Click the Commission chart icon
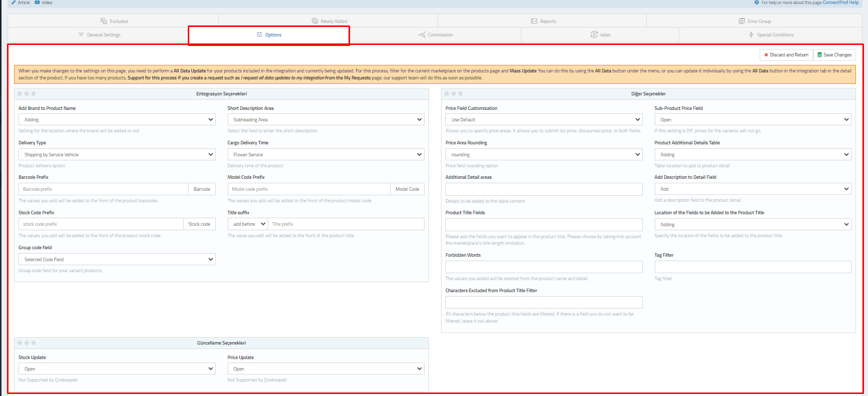 pos(422,35)
